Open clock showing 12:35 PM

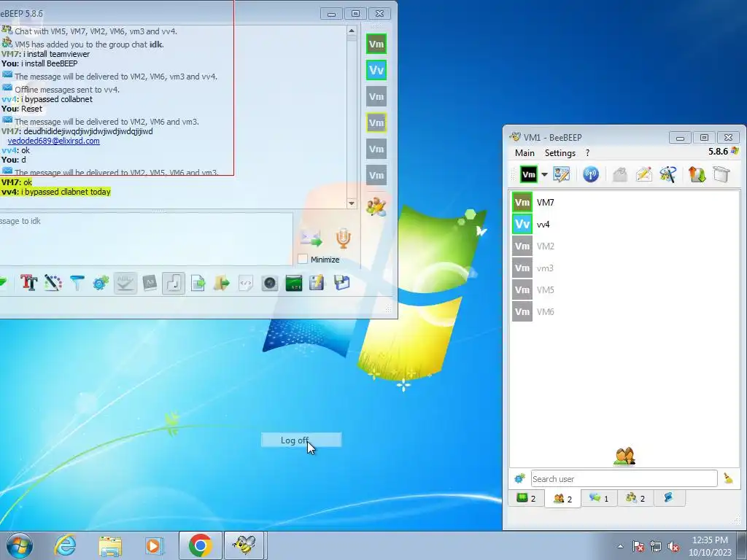coord(710,546)
